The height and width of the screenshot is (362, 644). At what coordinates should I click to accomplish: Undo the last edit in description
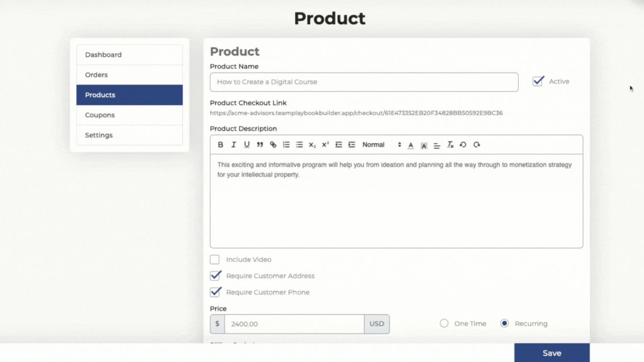click(x=463, y=145)
